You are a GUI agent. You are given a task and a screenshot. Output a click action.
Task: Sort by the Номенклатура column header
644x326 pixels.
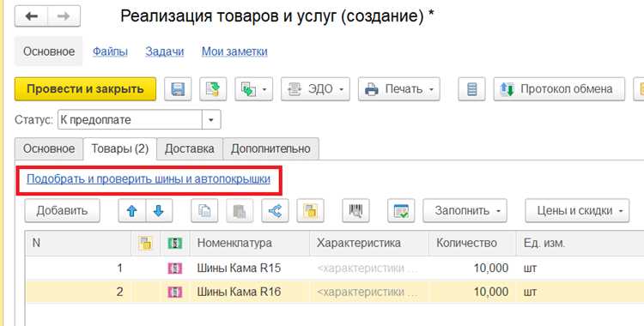[250, 243]
